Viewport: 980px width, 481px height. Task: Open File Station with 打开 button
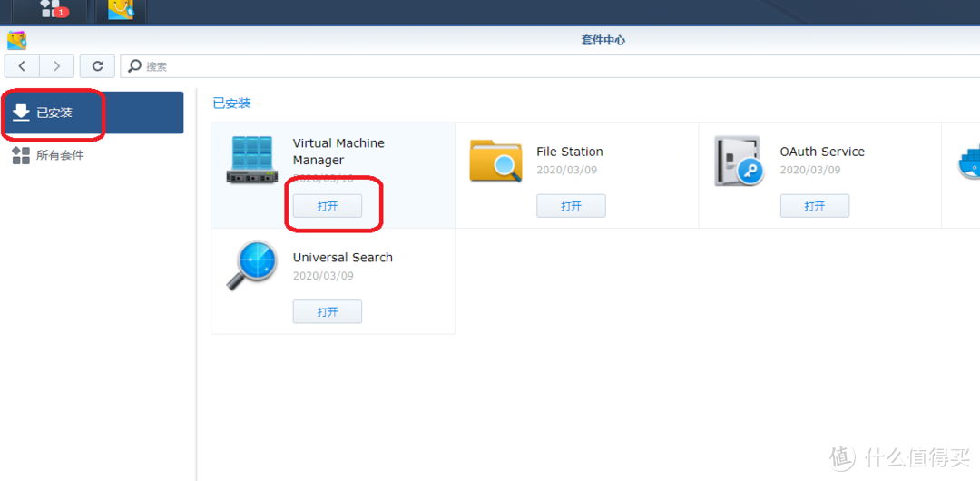click(572, 206)
